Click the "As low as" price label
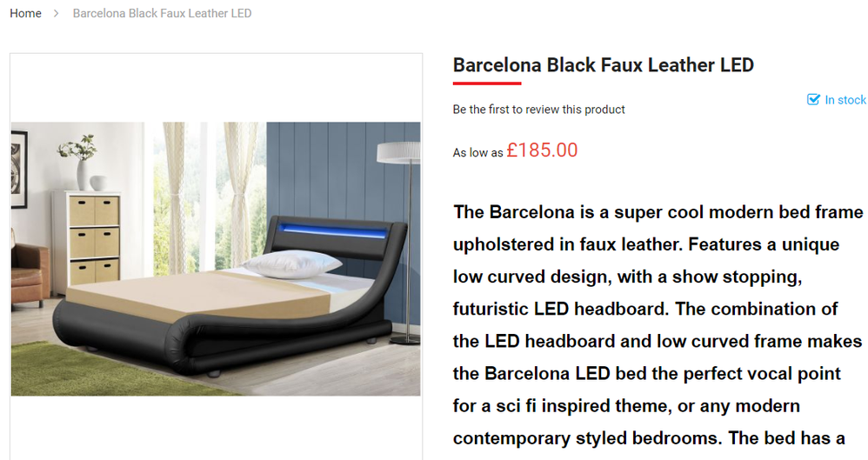The image size is (868, 460). tap(477, 153)
